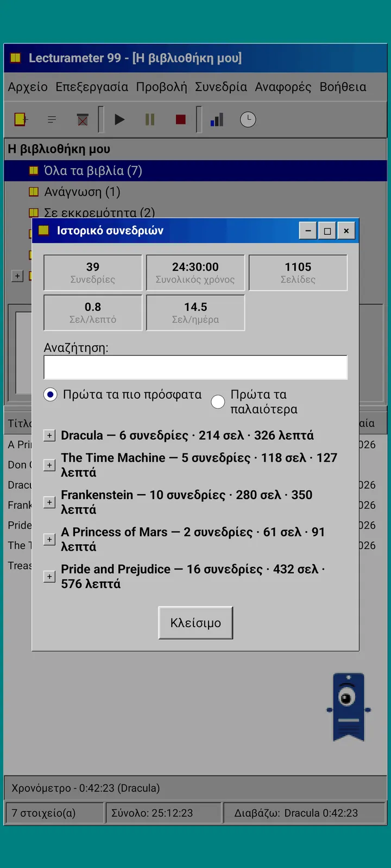Click the Κλείσιμο button
Screen dimensions: 391x868
pos(195,623)
